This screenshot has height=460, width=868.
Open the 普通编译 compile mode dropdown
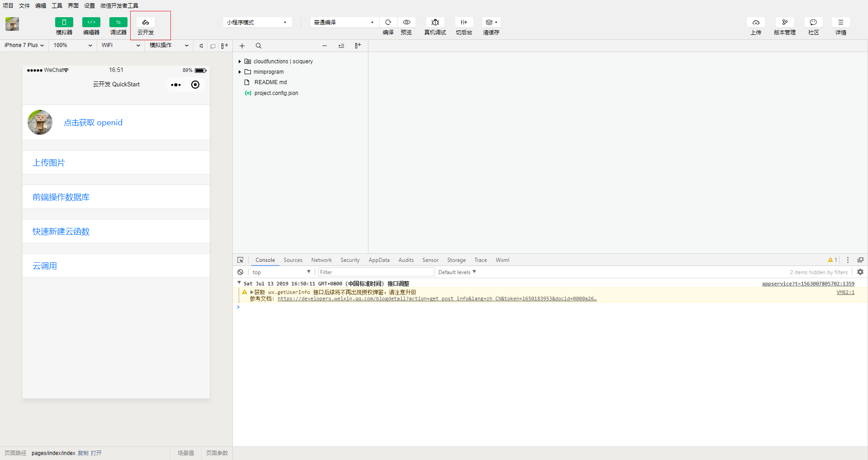click(344, 23)
